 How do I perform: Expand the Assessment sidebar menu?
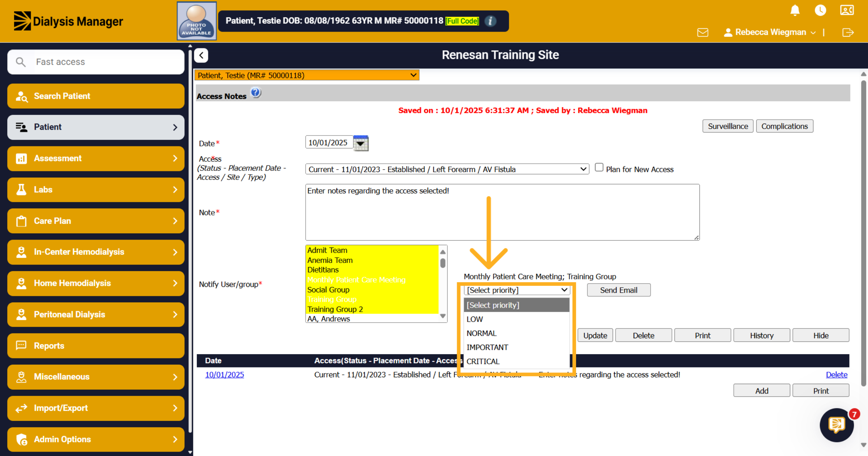96,158
